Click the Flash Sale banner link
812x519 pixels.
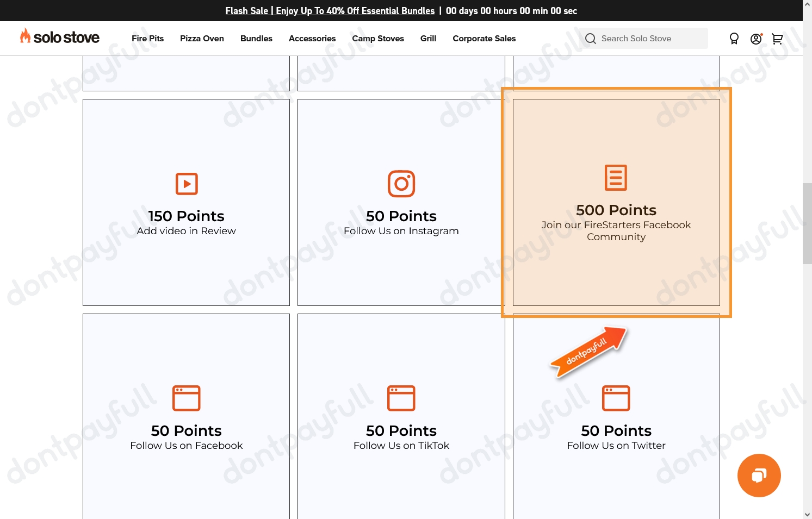click(330, 11)
